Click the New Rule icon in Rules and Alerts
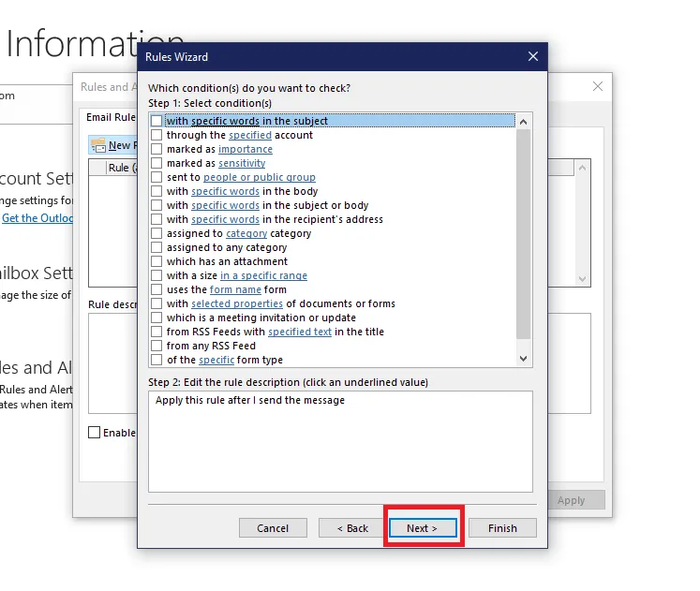Viewport: 700px width, 591px height. coord(98,145)
